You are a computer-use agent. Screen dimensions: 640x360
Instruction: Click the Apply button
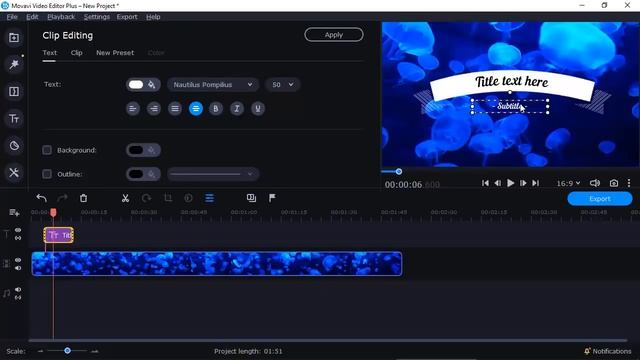pos(334,35)
